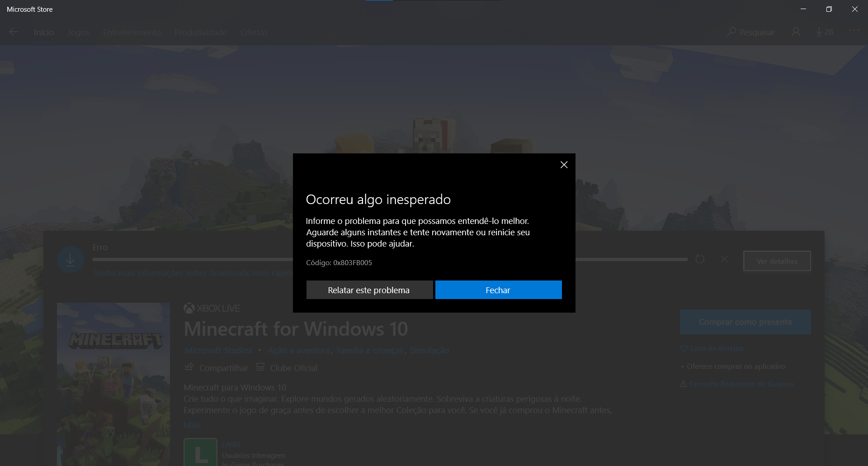The width and height of the screenshot is (868, 466).
Task: Retry the download with the refresh icon
Action: (700, 259)
